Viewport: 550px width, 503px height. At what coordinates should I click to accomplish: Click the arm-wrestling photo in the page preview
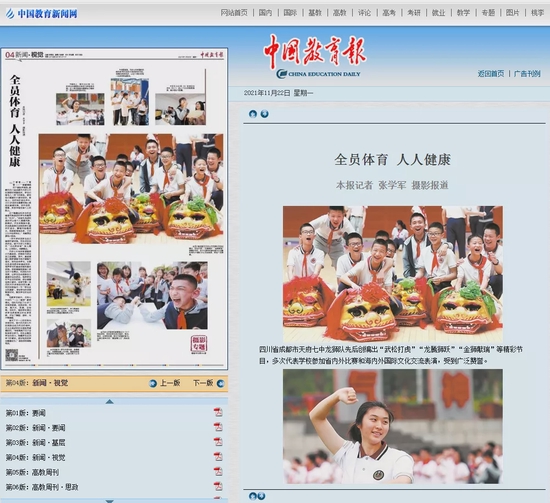pyautogui.click(x=152, y=295)
